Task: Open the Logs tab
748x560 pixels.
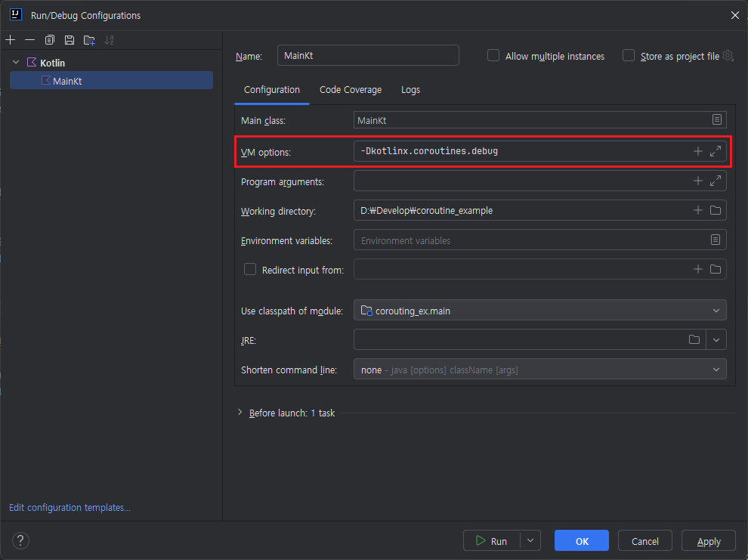Action: [410, 89]
